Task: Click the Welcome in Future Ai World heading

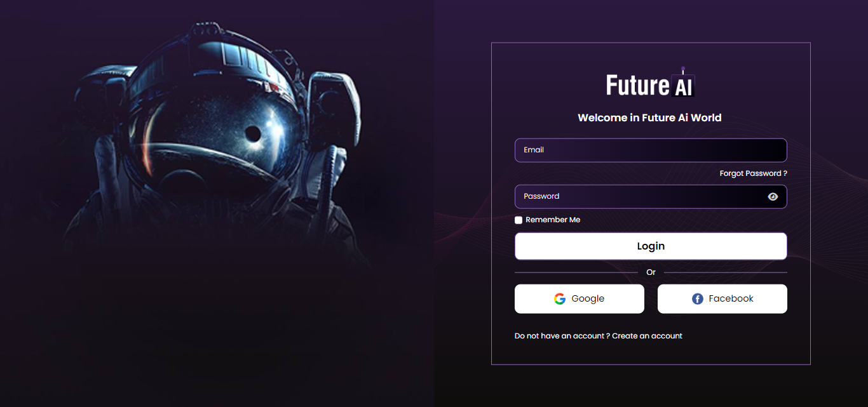Action: 649,117
